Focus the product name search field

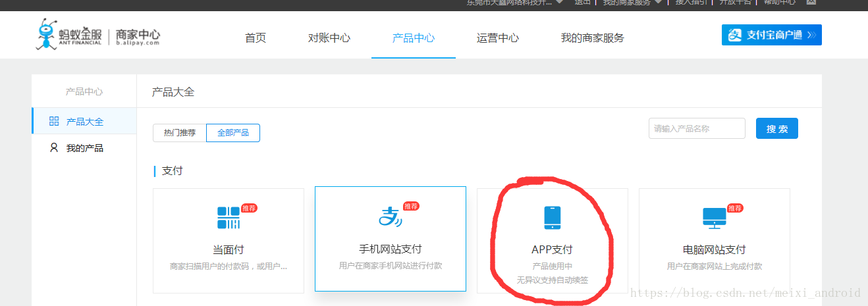(697, 129)
